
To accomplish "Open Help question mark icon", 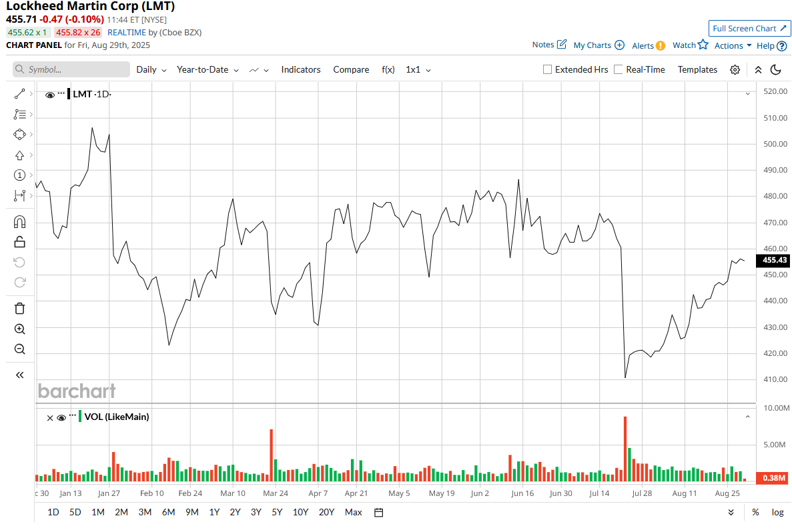I will (781, 46).
